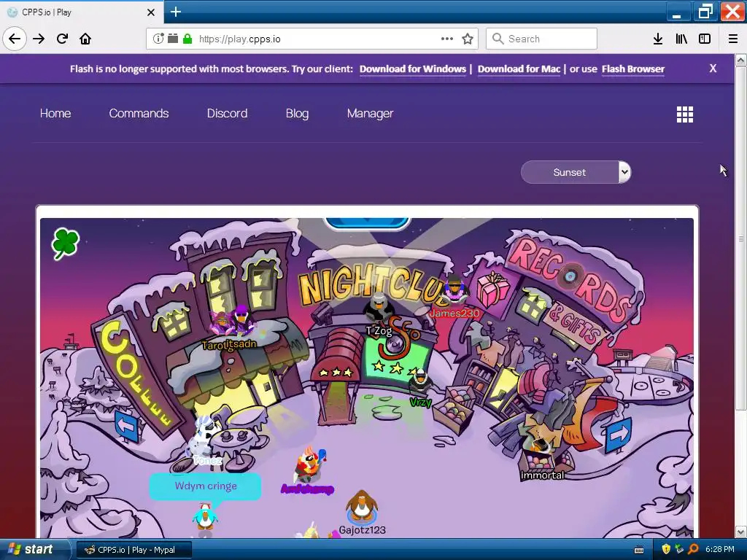Image resolution: width=747 pixels, height=560 pixels.
Task: Click the Download for Mac link
Action: [x=519, y=69]
